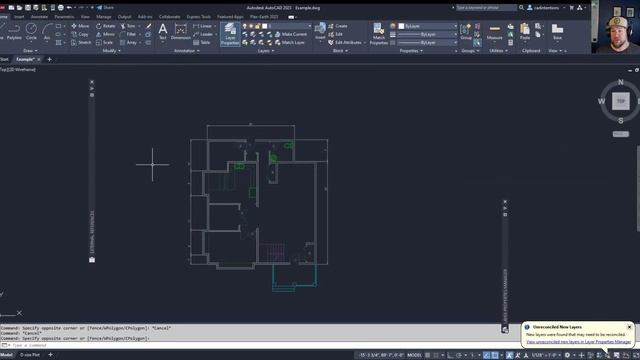Open the Annotate ribbon tab
The image size is (640, 360).
coord(40,17)
